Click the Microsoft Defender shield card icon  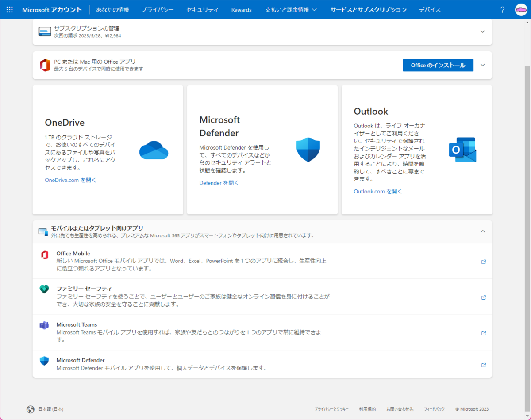pyautogui.click(x=308, y=150)
